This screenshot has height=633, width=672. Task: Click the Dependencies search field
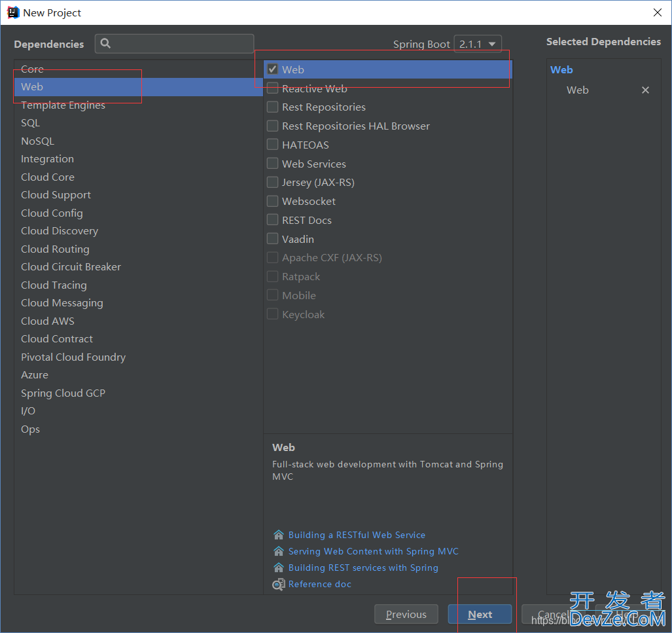175,43
